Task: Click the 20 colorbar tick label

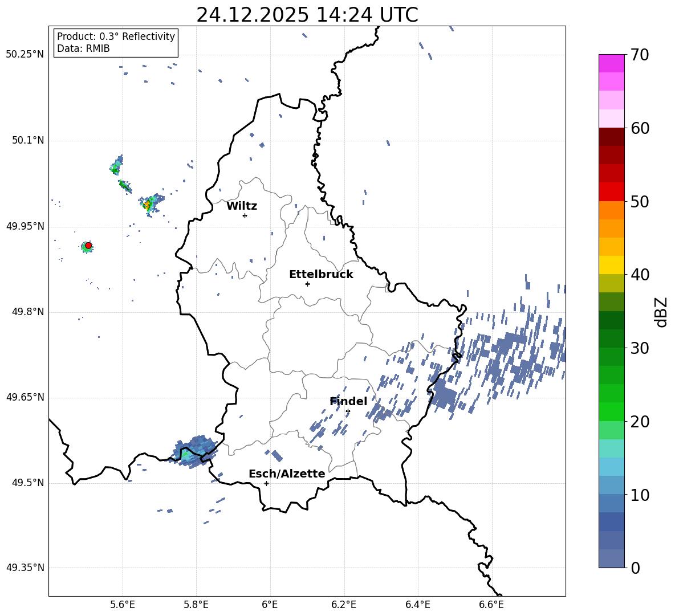Action: pos(639,422)
